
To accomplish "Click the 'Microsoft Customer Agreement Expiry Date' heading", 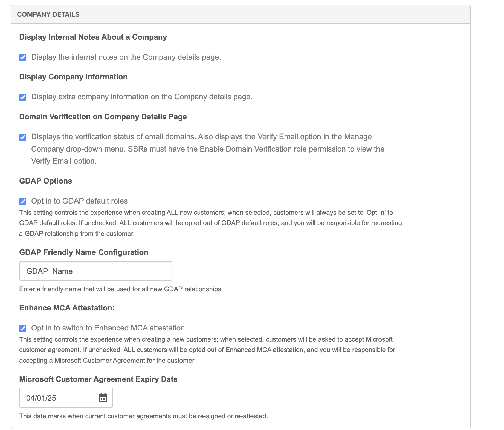I will tap(98, 379).
